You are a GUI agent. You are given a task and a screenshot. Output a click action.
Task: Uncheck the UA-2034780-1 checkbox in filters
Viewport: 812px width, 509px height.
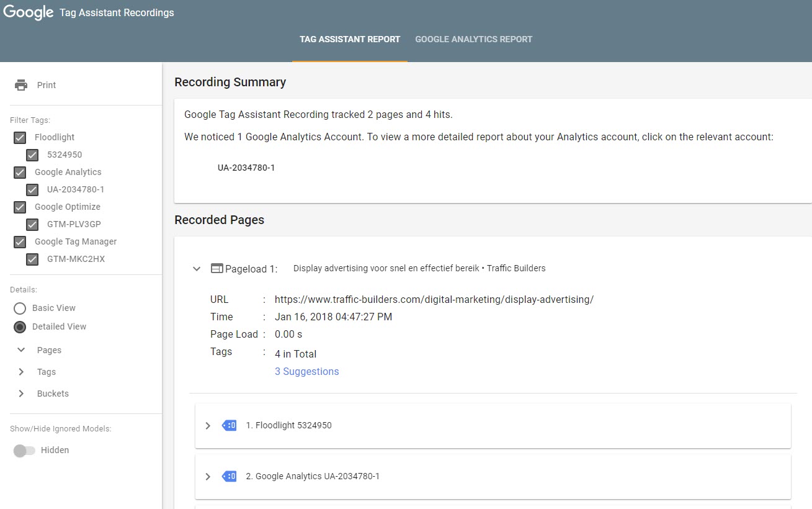pyautogui.click(x=32, y=189)
